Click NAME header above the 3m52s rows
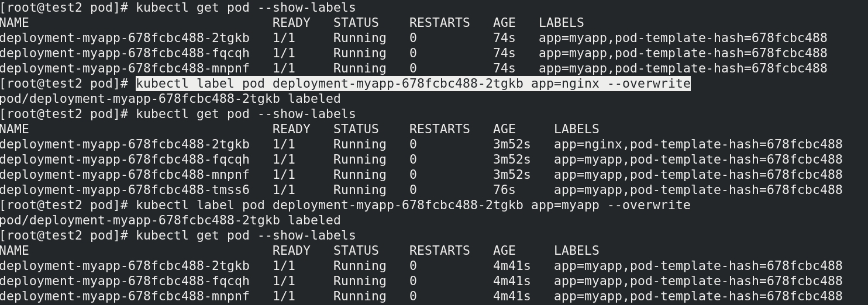 (15, 129)
